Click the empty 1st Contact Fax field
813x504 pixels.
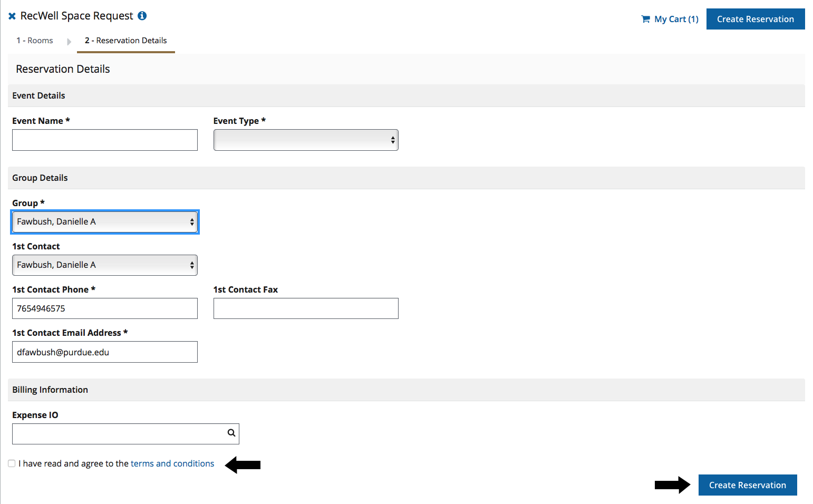pos(306,308)
